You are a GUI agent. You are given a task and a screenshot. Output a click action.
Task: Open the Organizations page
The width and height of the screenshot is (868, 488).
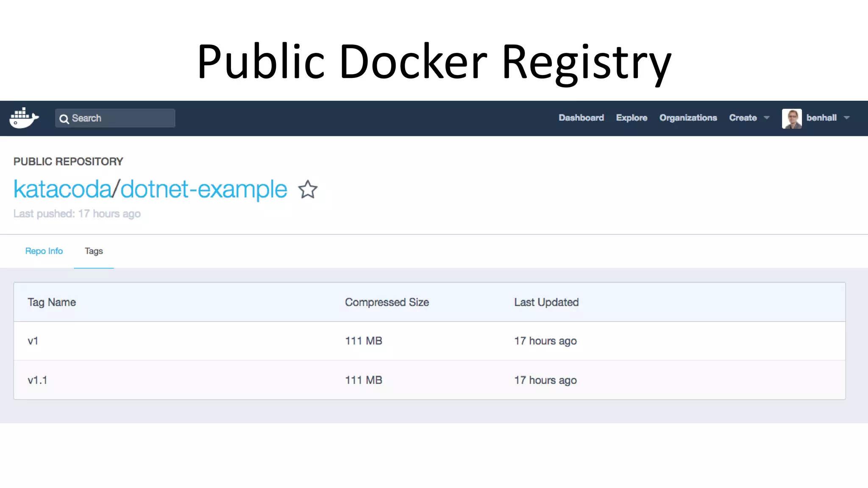(688, 118)
